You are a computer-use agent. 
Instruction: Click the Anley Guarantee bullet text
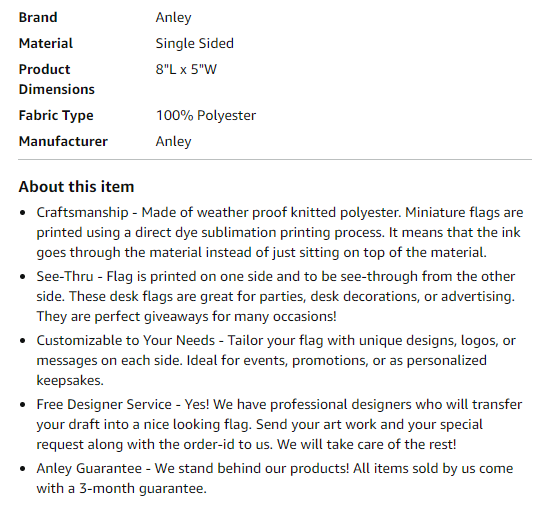pos(275,478)
